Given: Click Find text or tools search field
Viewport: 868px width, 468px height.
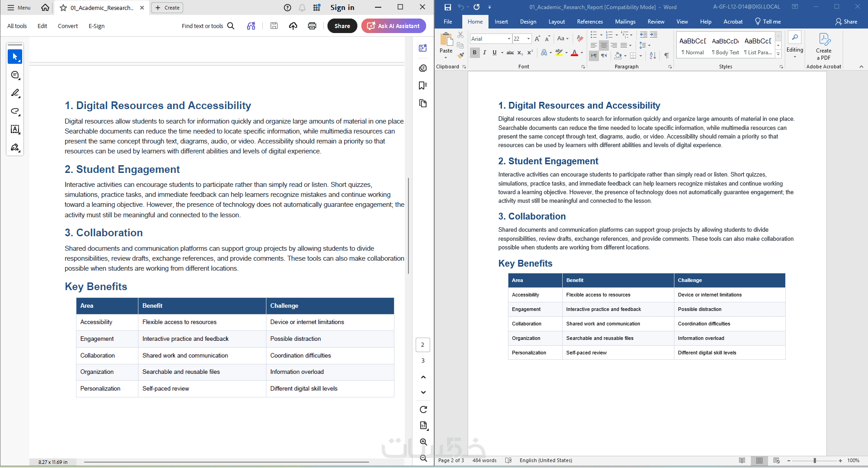Looking at the screenshot, I should 208,26.
